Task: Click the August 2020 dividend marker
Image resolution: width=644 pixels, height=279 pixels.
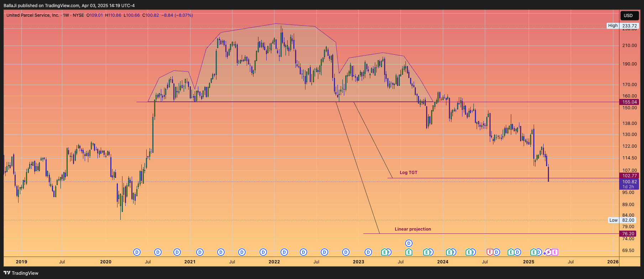Action: [x=158, y=252]
